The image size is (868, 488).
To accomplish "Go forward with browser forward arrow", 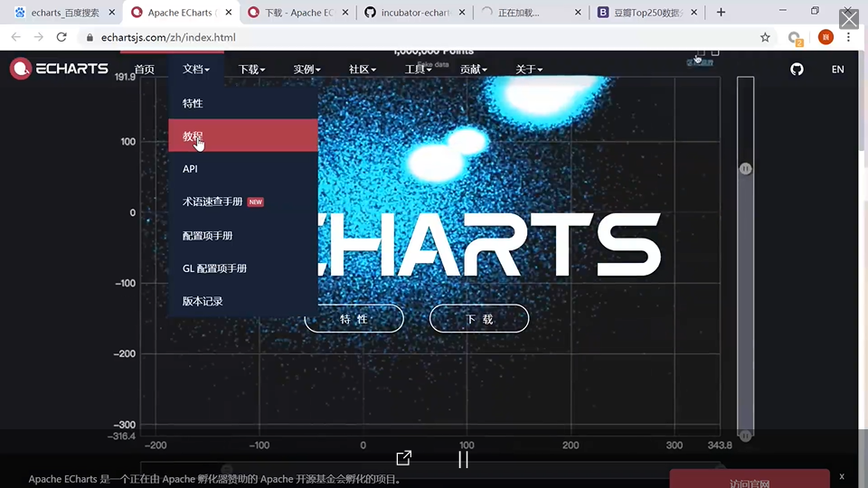I will coord(39,37).
